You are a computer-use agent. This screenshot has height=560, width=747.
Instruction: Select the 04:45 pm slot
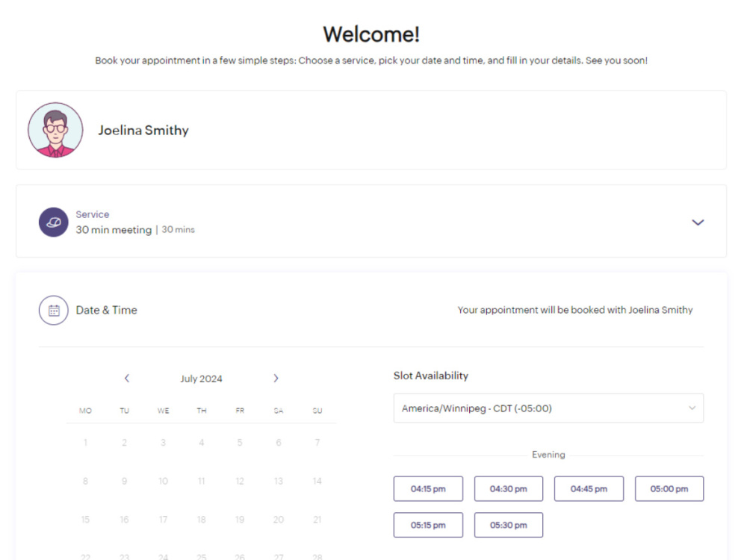coord(589,488)
